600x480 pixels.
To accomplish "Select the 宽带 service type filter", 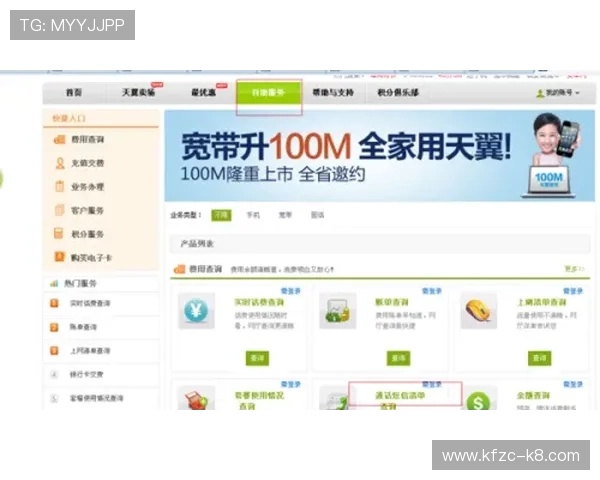I will [x=285, y=215].
